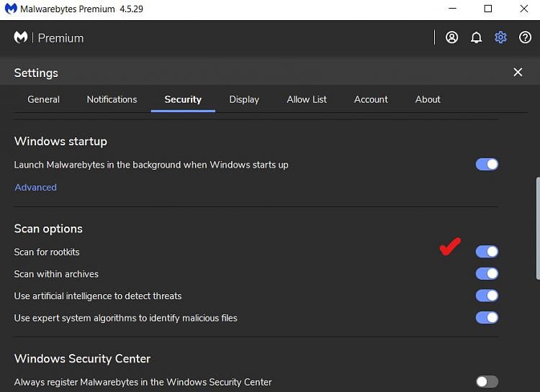The width and height of the screenshot is (540, 392).
Task: Minimize the Malwarebytes window
Action: click(453, 9)
